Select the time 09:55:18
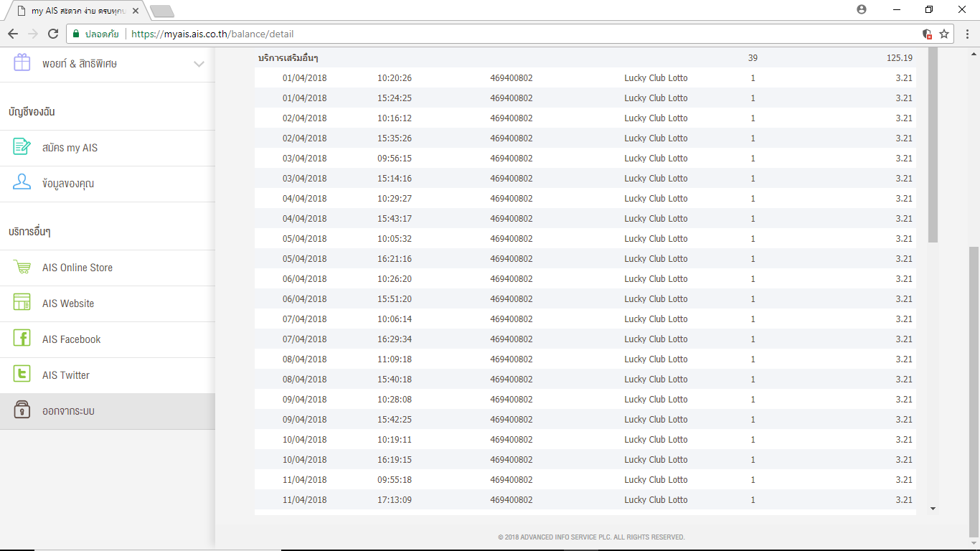Viewport: 980px width, 551px height. pos(395,480)
